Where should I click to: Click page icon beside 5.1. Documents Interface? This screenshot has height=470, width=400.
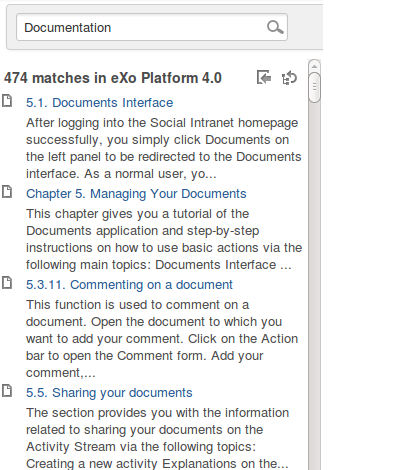[7, 101]
